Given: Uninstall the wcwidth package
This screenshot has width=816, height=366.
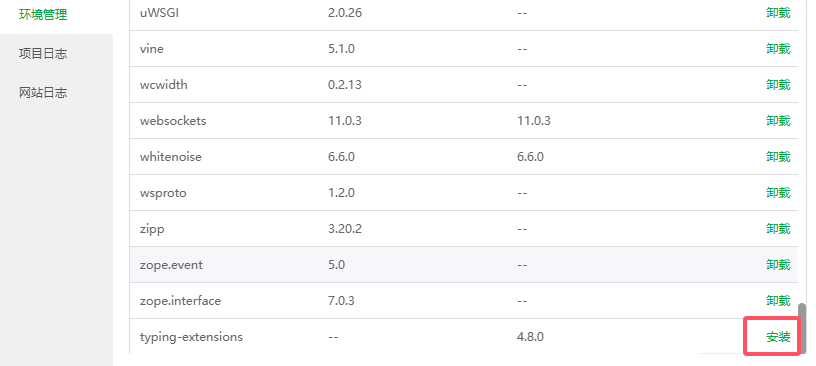Looking at the screenshot, I should 778,84.
